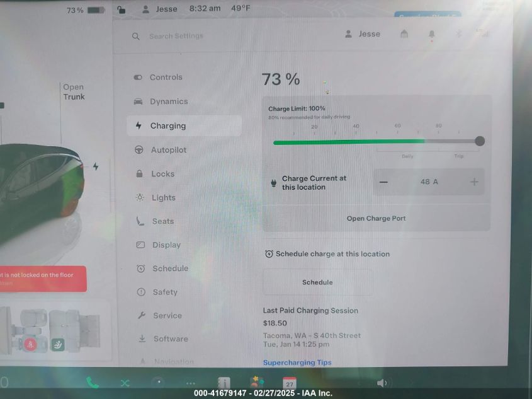Tap the Schedule button for charging

click(x=317, y=282)
